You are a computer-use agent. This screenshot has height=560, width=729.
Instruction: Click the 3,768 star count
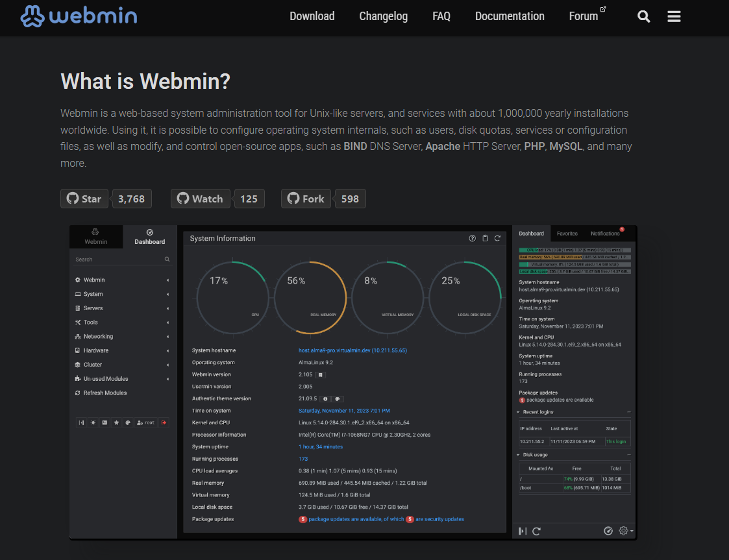pyautogui.click(x=132, y=199)
